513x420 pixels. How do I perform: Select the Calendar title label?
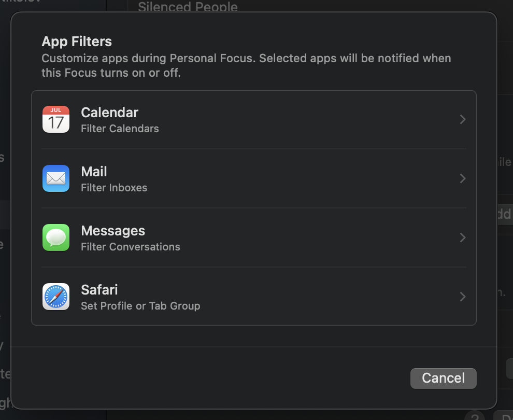click(x=110, y=113)
